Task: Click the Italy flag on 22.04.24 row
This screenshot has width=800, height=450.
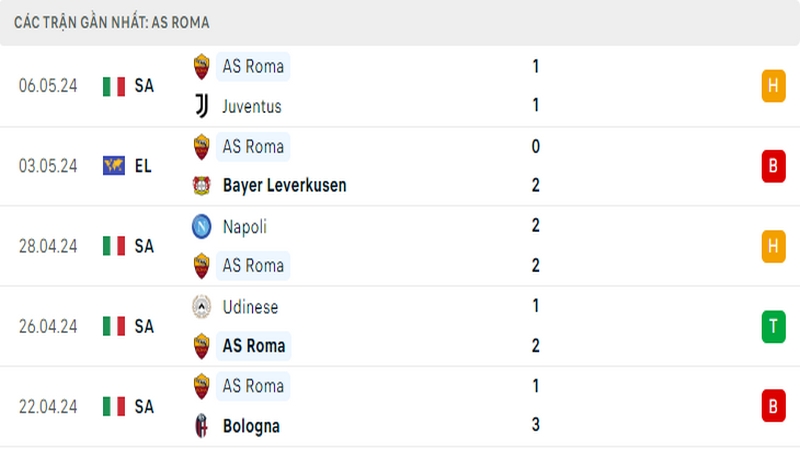Action: [x=114, y=406]
